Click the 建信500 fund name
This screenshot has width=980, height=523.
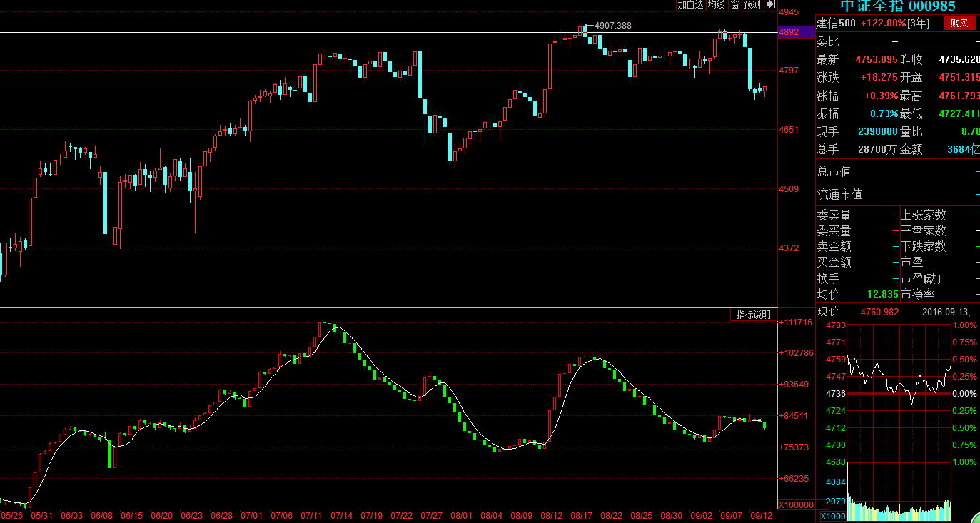tap(837, 23)
